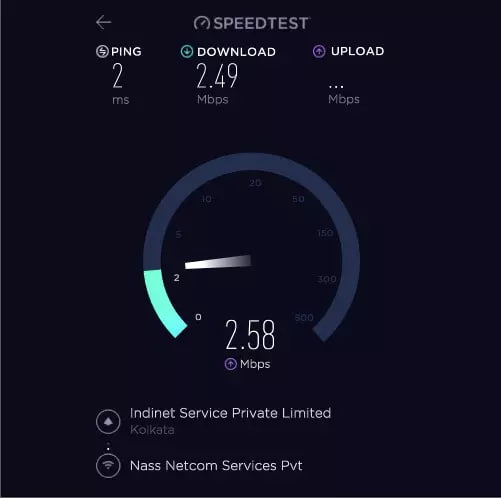The image size is (501, 498).
Task: Select the ping icon beside PING
Action: (102, 52)
